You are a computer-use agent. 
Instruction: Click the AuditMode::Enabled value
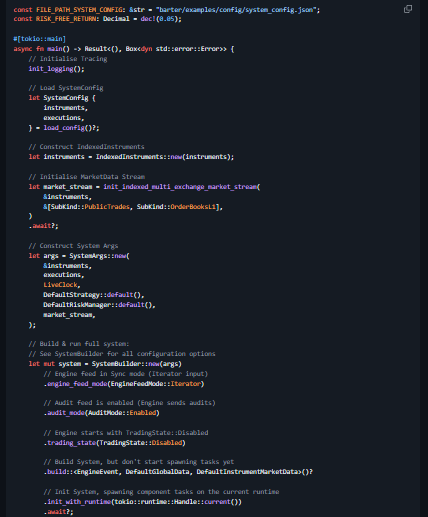pos(122,413)
